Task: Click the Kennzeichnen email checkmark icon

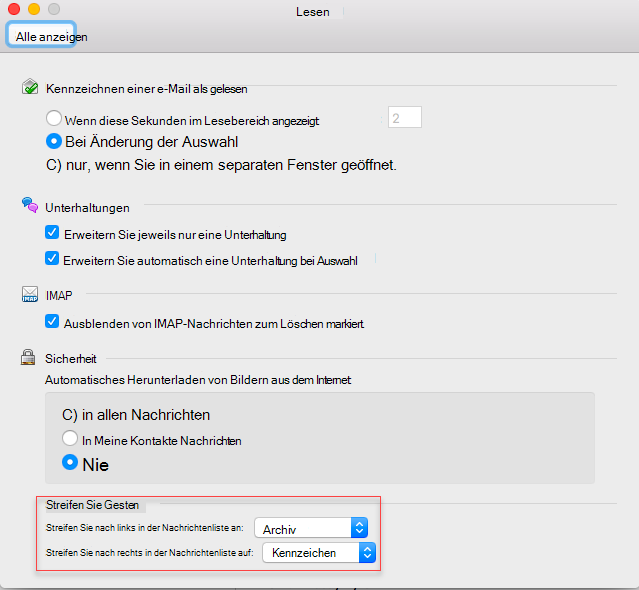Action: point(30,88)
